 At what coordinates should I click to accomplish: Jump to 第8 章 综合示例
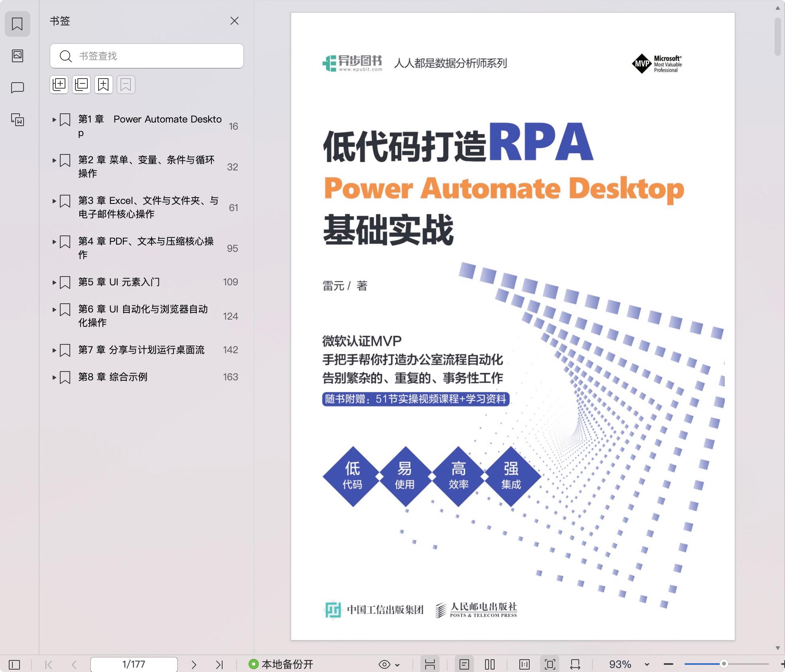coord(112,377)
